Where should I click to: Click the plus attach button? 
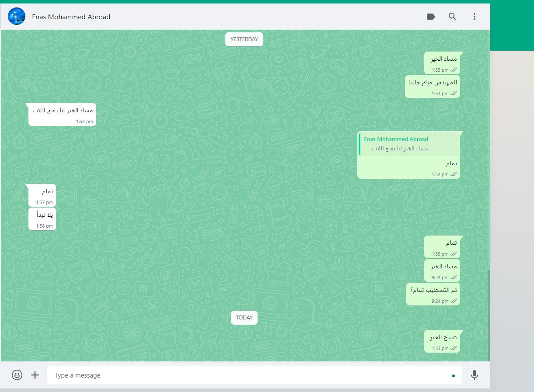point(35,375)
